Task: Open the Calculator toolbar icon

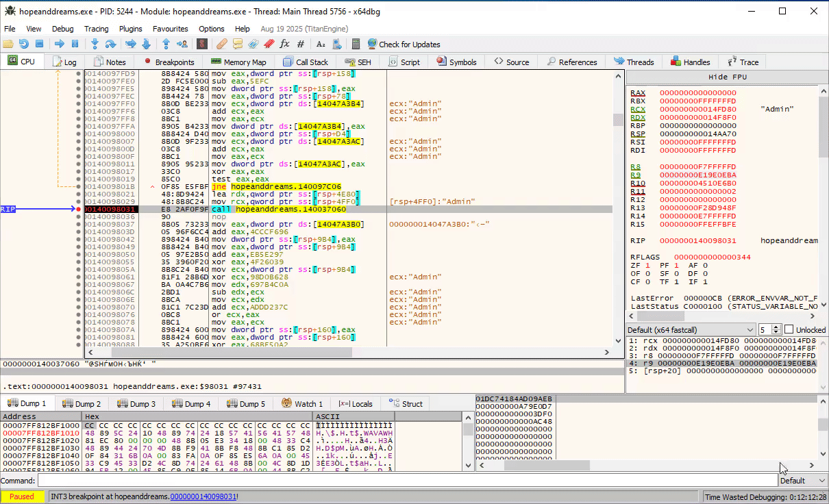Action: pyautogui.click(x=356, y=44)
